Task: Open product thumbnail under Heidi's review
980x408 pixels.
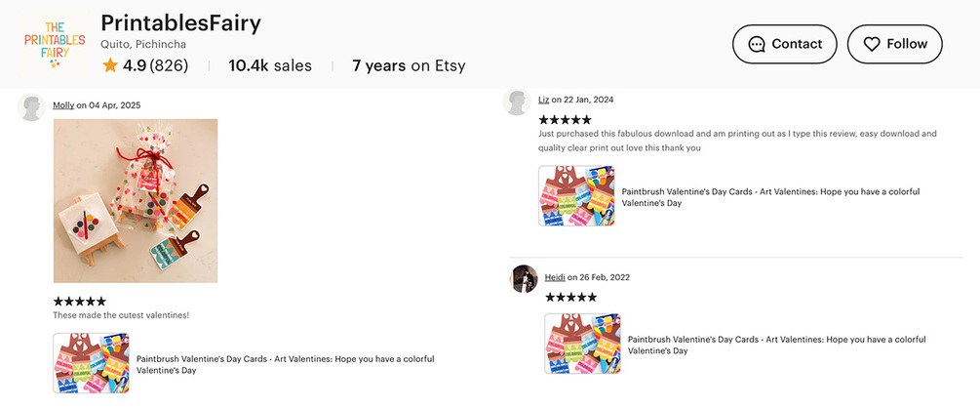Action: tap(582, 344)
